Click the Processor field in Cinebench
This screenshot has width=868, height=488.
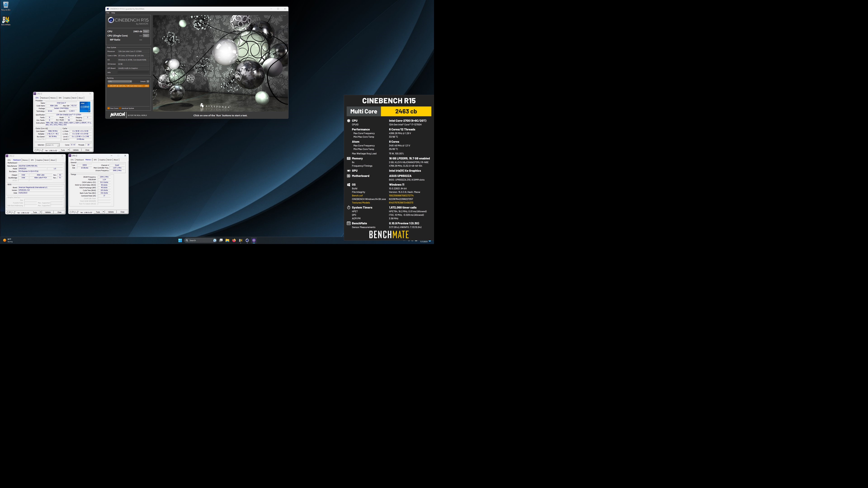pos(133,52)
